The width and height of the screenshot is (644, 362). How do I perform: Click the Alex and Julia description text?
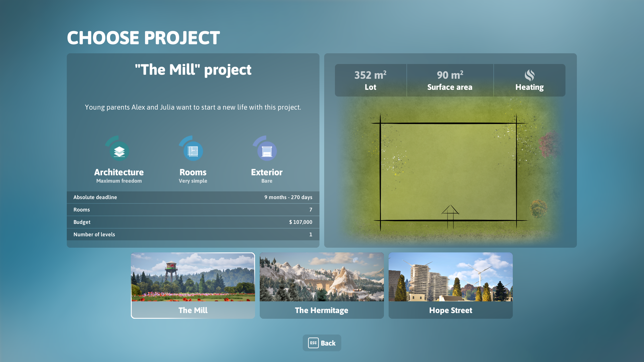193,107
